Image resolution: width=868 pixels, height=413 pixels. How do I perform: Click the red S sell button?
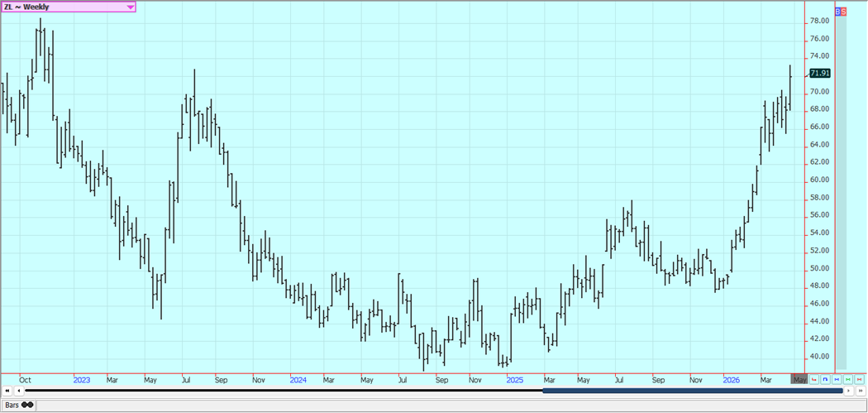click(x=843, y=12)
